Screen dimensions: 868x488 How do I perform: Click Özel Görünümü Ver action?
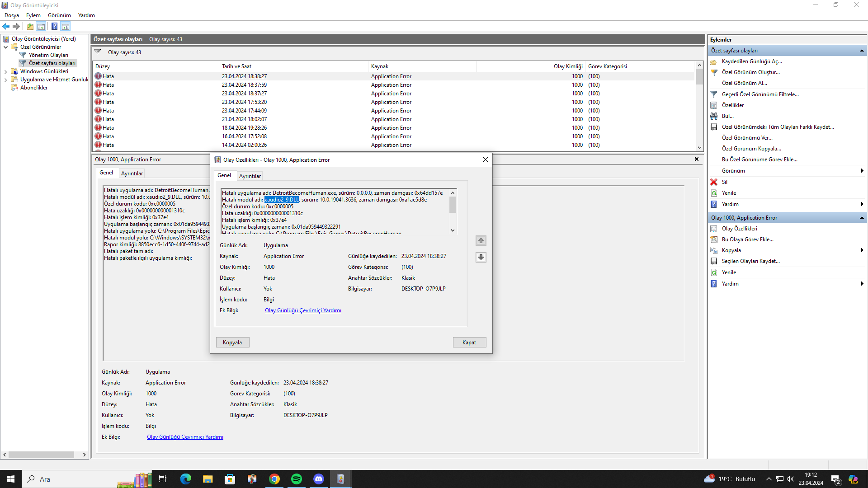click(747, 138)
